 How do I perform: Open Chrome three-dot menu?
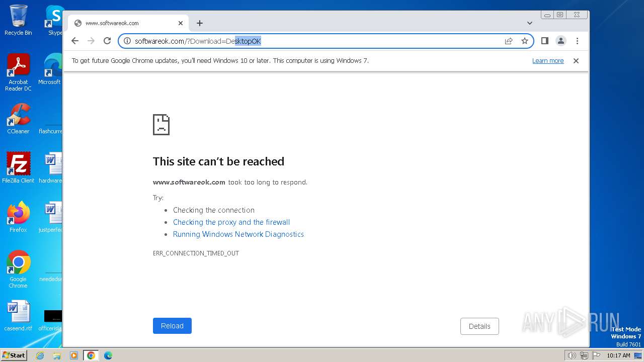577,41
